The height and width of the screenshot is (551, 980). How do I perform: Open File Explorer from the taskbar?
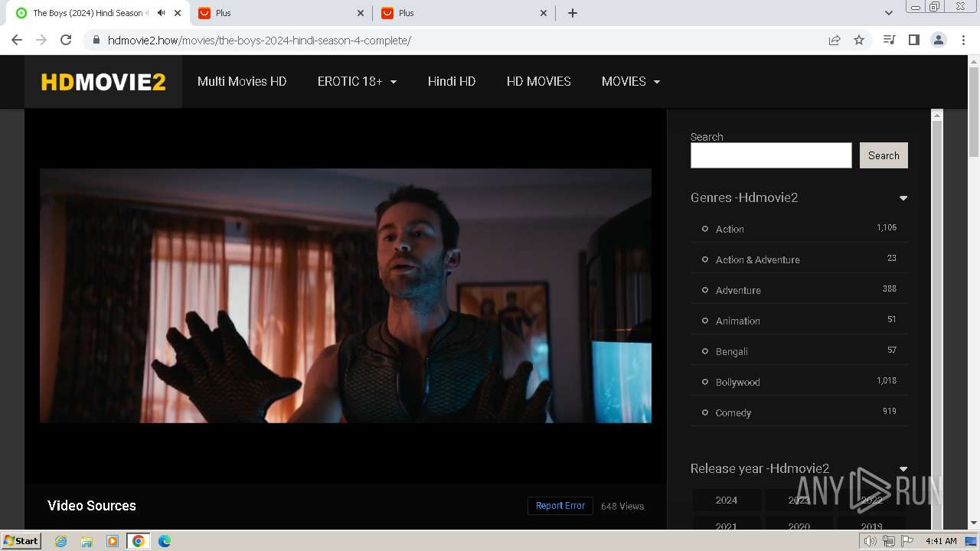click(x=87, y=541)
